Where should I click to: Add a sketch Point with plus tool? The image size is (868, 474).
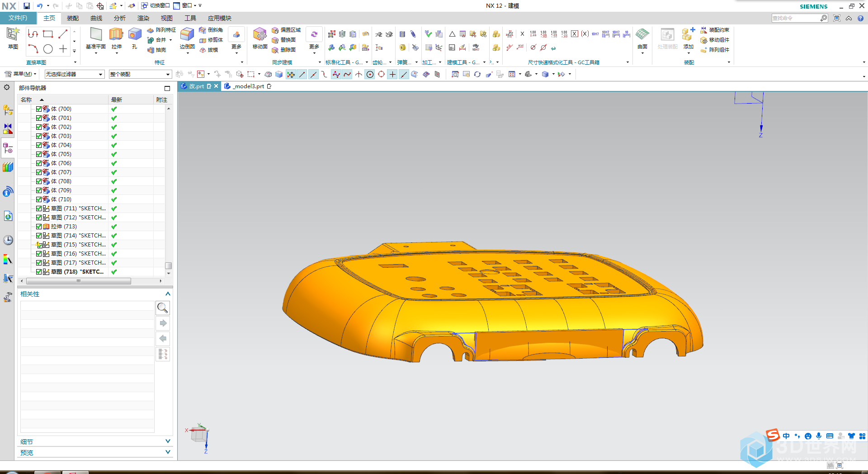[x=63, y=49]
